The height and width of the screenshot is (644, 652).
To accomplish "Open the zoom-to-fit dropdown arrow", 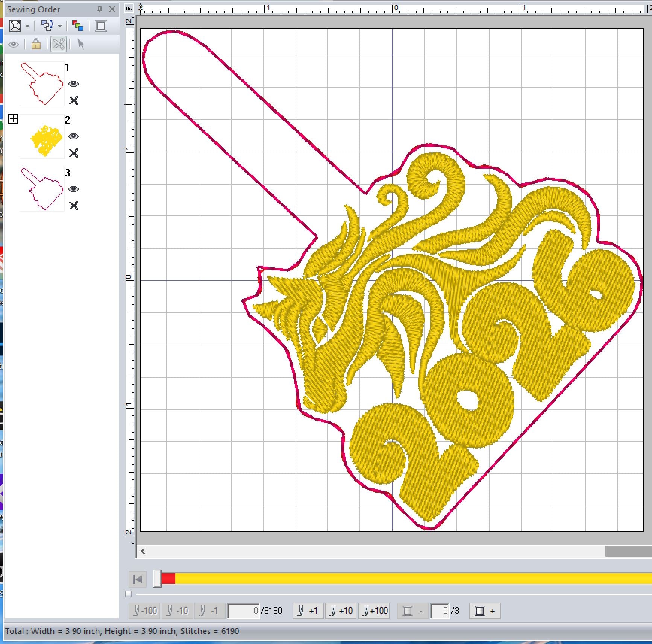I will pyautogui.click(x=27, y=26).
